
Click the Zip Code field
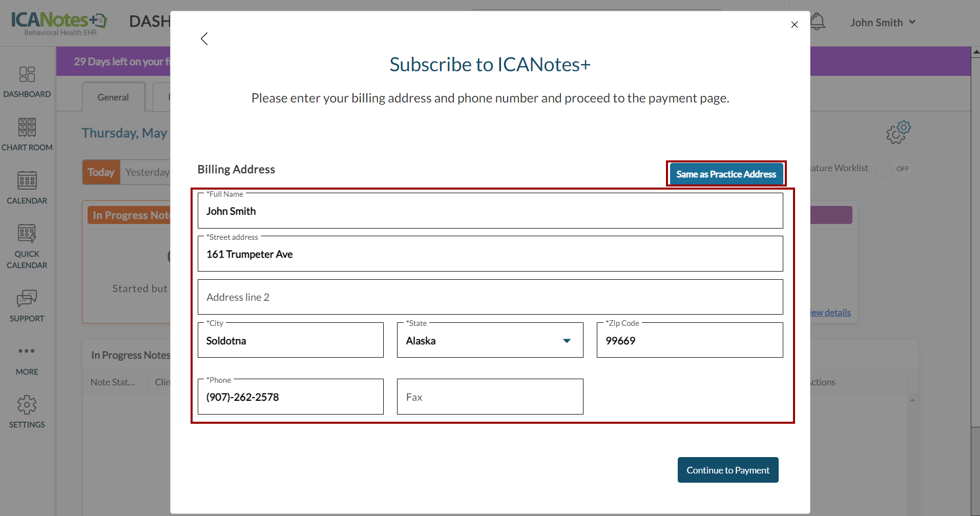(690, 341)
